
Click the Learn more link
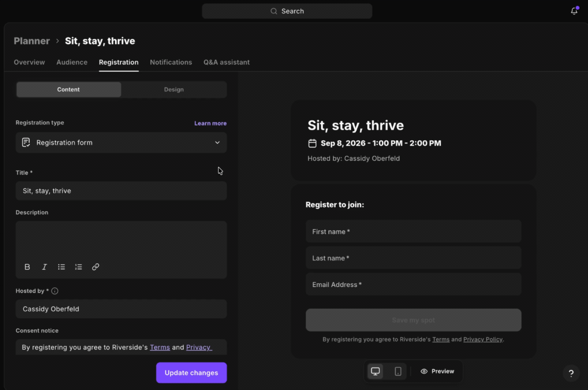[x=210, y=123]
